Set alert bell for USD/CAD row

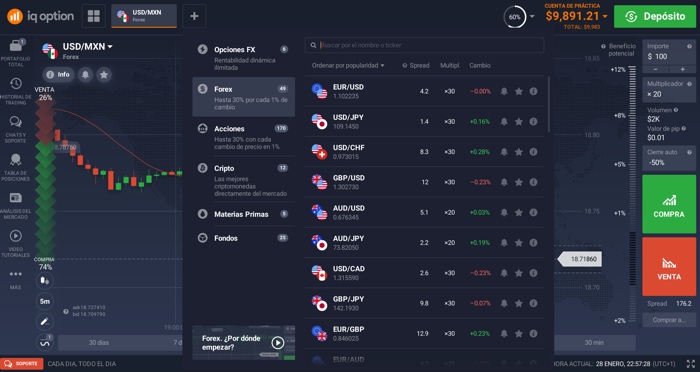point(504,273)
